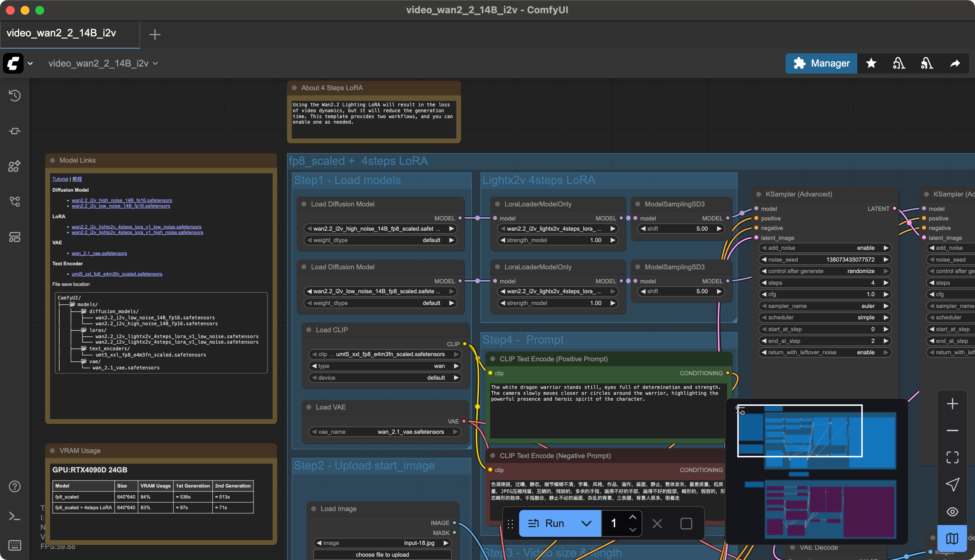
Task: Toggle link visibility eye icon
Action: coord(952,511)
